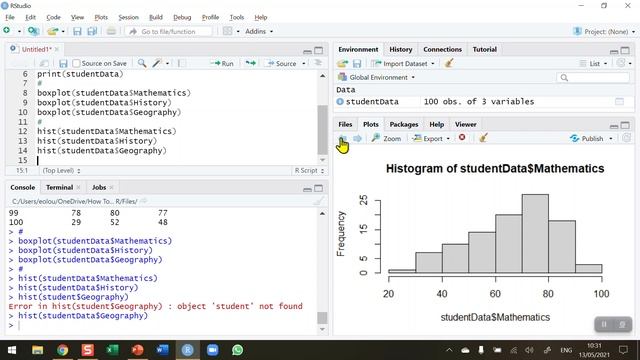Viewport: 640px width, 360px height.
Task: Click the Save icon in the main toolbar
Action: click(x=77, y=31)
